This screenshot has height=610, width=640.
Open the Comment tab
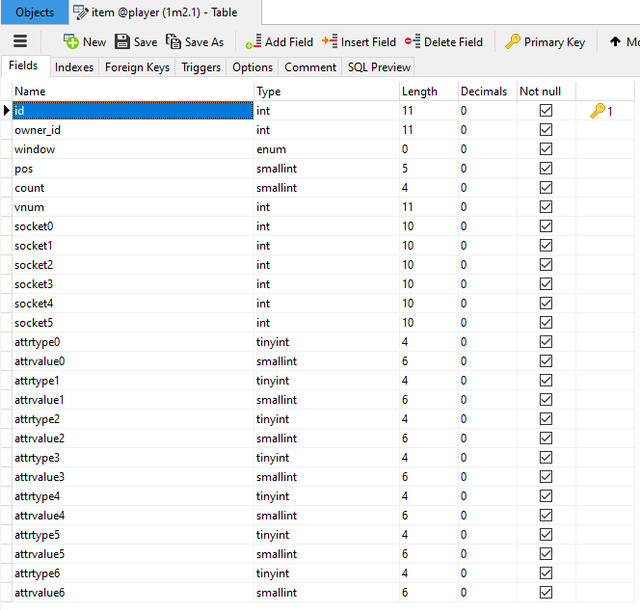[x=310, y=67]
